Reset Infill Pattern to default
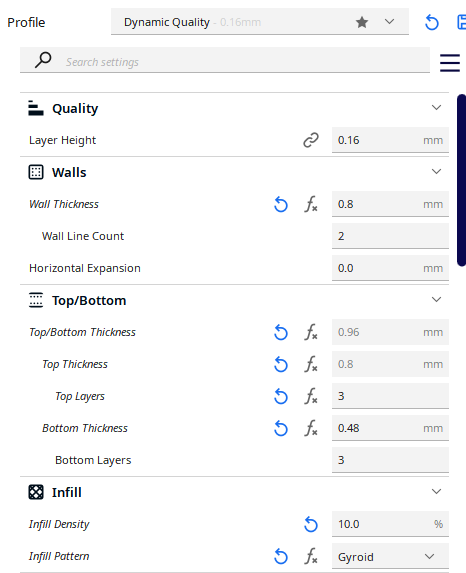This screenshot has width=466, height=573. click(281, 557)
